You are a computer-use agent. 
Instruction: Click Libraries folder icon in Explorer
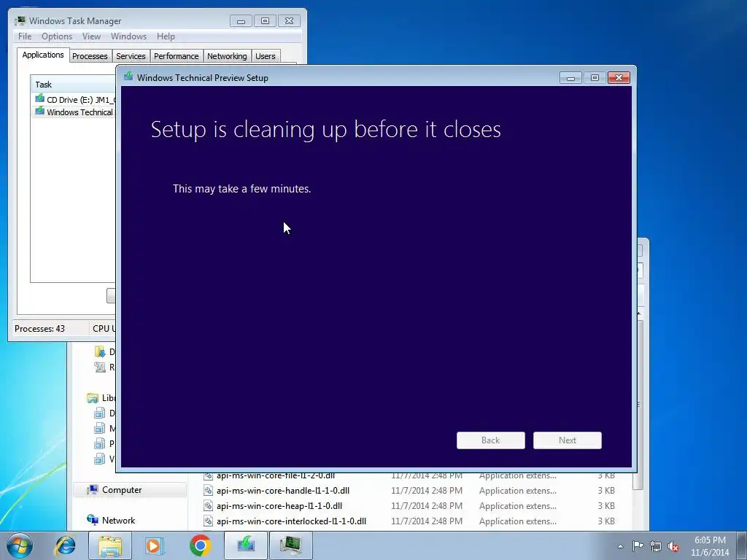[93, 398]
